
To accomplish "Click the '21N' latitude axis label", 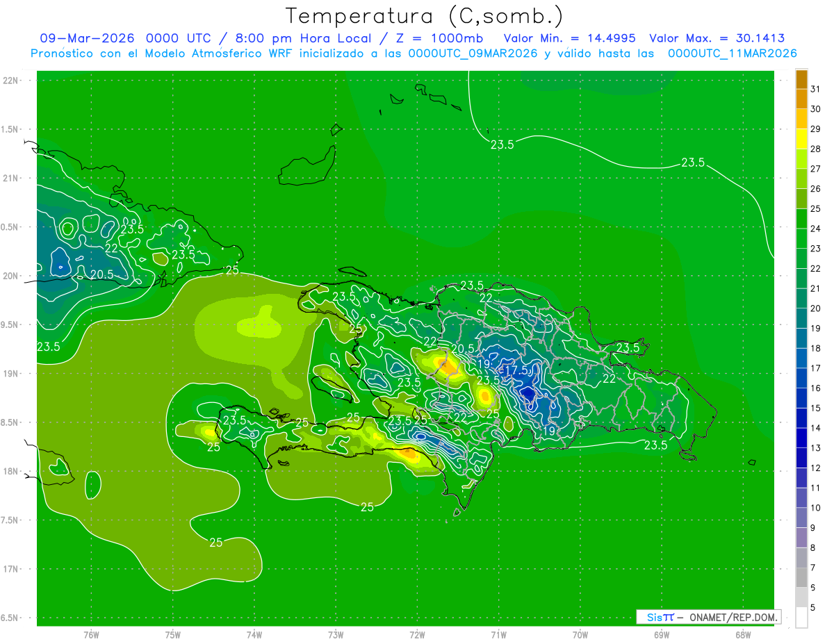I will pos(11,179).
